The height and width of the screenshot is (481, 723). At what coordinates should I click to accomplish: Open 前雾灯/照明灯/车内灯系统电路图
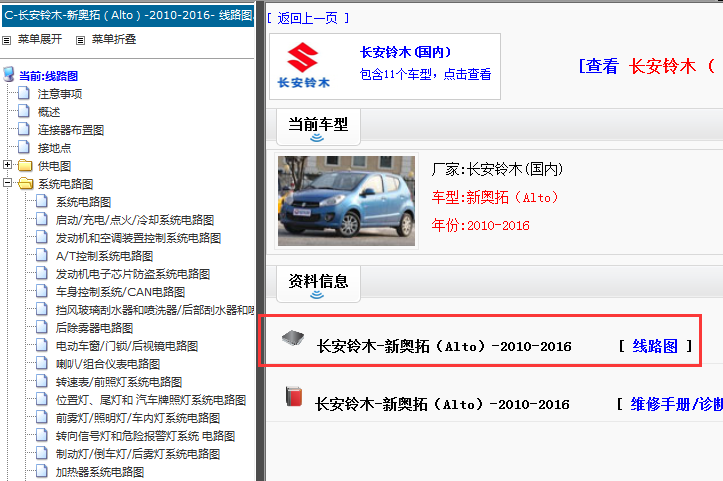(138, 418)
